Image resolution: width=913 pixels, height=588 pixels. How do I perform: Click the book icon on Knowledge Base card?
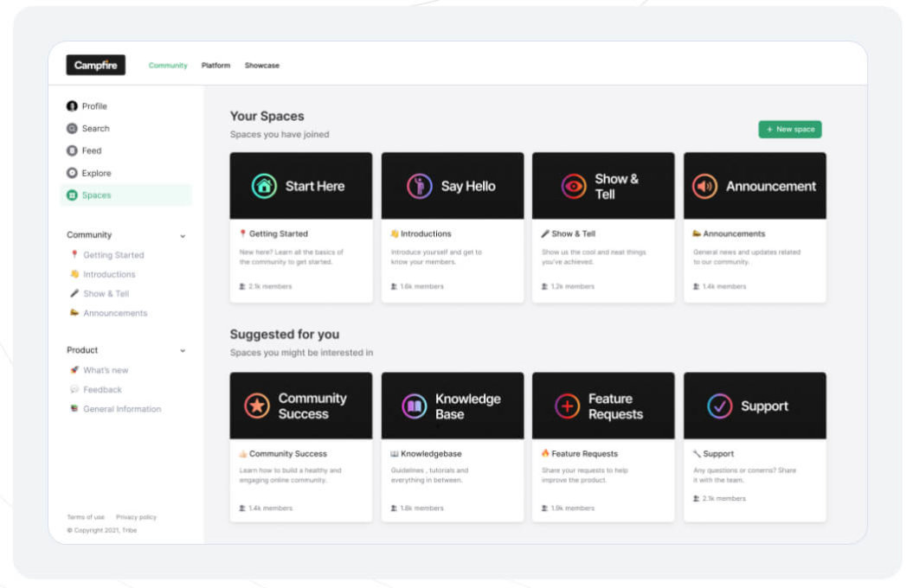point(410,405)
